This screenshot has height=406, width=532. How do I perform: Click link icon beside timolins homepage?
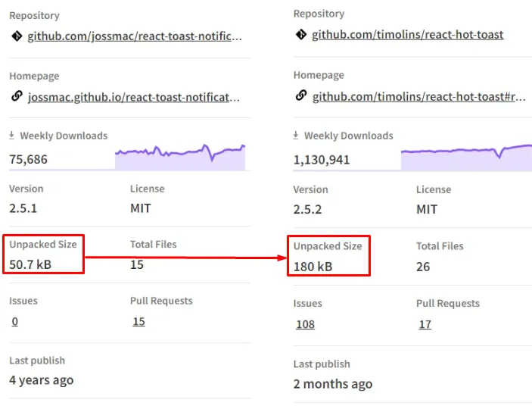(x=301, y=95)
